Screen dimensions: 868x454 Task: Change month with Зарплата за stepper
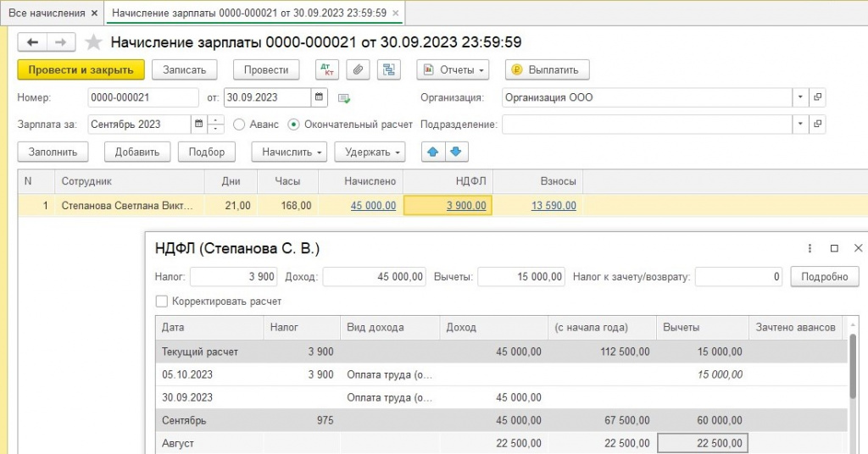[215, 124]
